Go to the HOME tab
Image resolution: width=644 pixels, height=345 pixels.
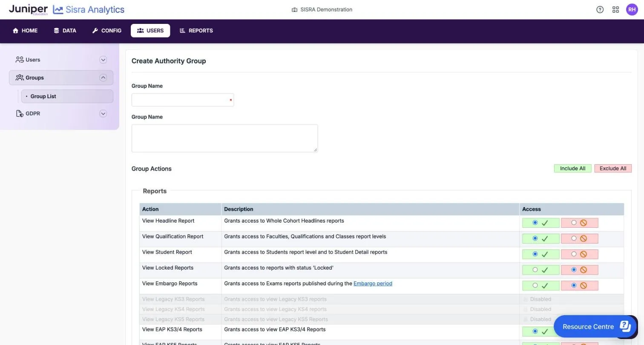[25, 31]
